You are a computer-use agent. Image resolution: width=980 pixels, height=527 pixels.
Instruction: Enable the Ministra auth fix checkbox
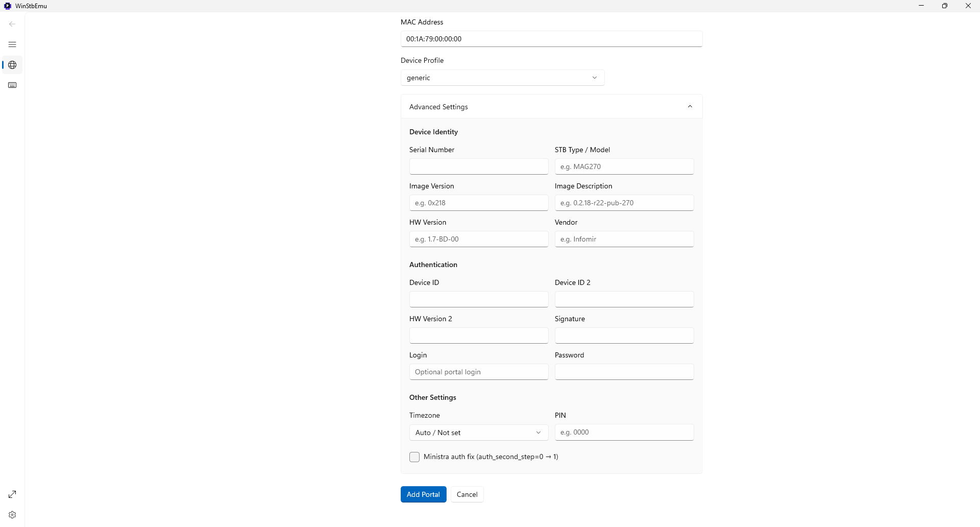(x=414, y=457)
